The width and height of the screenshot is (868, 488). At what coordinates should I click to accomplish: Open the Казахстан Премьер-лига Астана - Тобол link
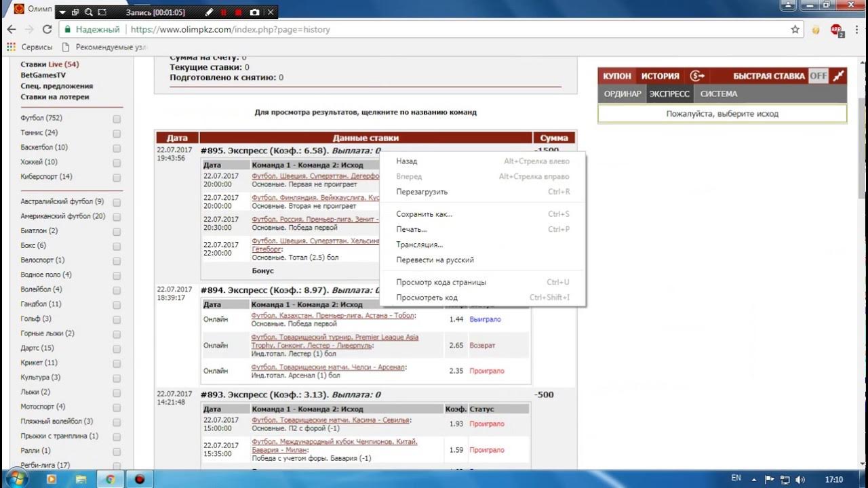(x=333, y=315)
